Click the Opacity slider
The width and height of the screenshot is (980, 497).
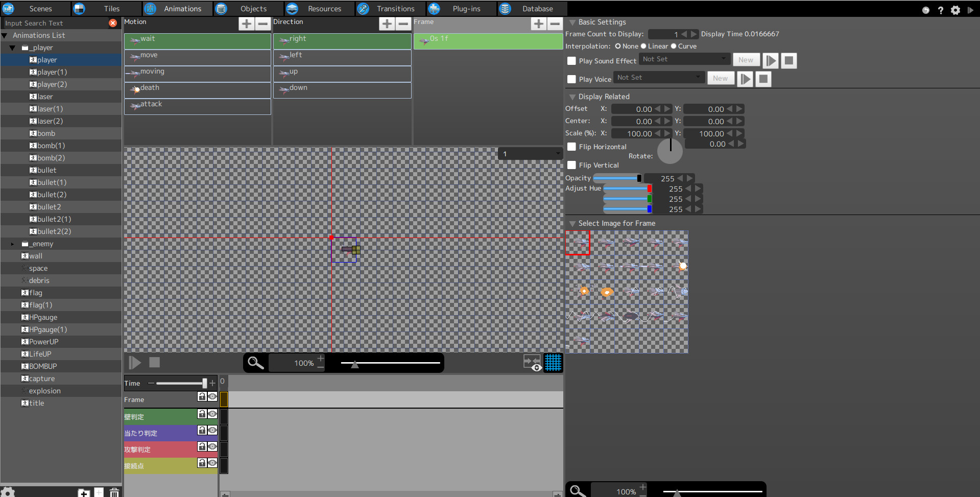616,178
